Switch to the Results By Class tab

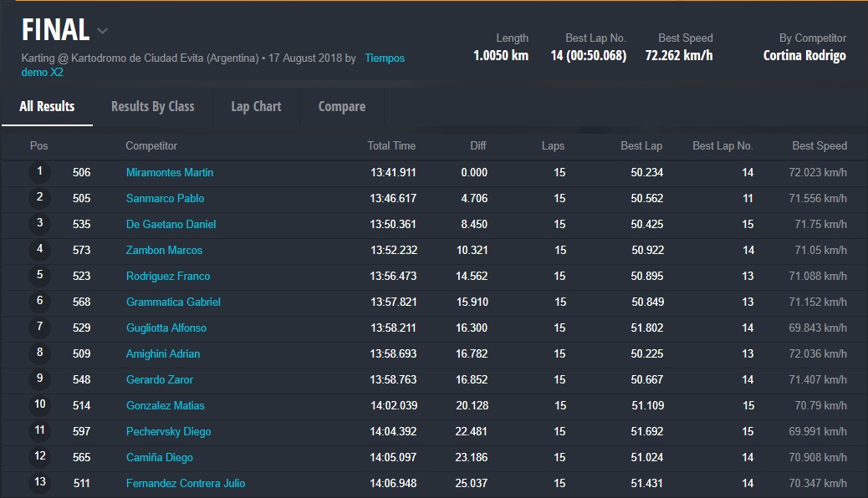coord(152,106)
